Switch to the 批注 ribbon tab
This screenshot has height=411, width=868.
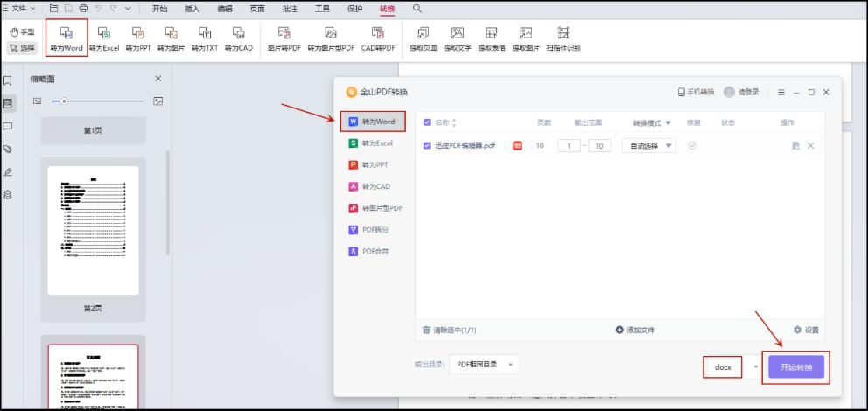(289, 8)
